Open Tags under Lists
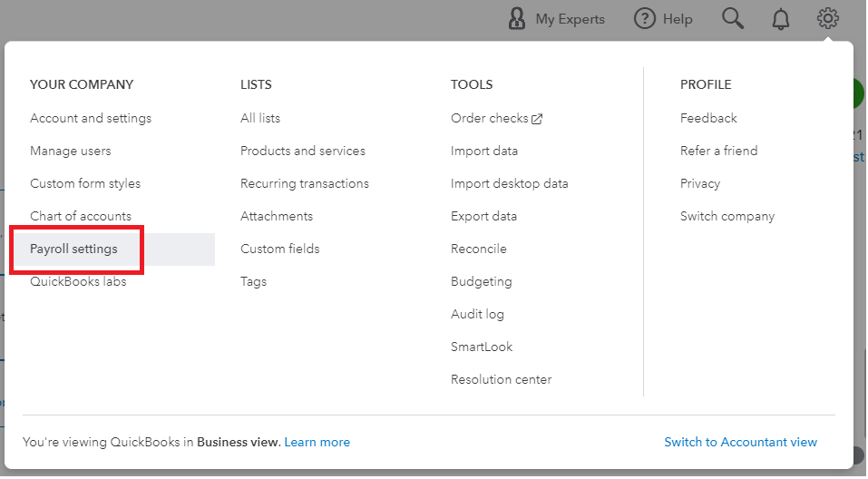The height and width of the screenshot is (479, 868). tap(254, 281)
